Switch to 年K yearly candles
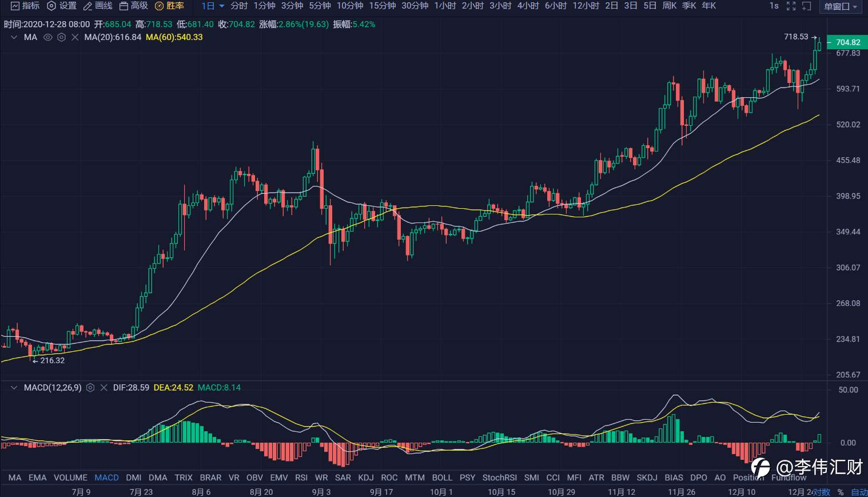Viewport: 868px width, 497px height. [x=708, y=6]
